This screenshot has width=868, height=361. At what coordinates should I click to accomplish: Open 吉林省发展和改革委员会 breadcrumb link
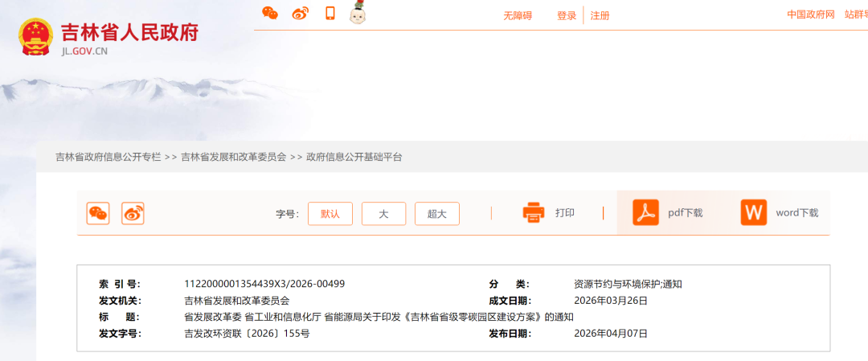pos(233,158)
